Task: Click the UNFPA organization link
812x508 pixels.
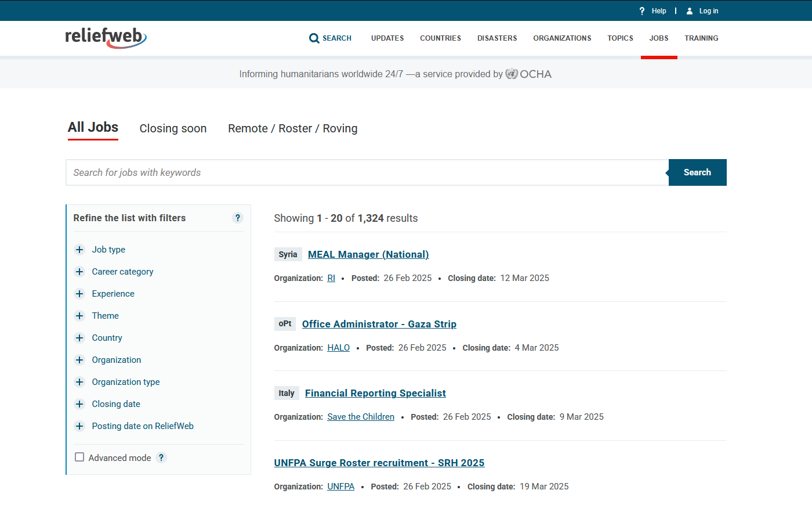Action: 341,487
